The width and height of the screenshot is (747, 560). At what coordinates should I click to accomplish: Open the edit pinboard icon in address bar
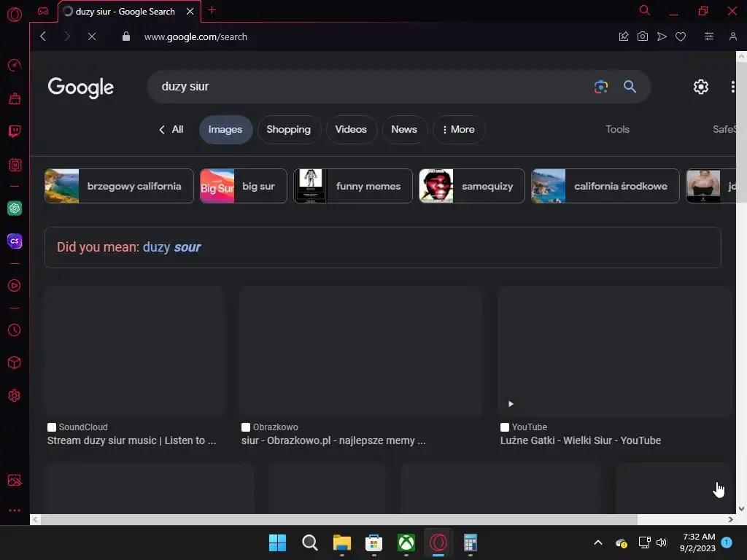[x=623, y=36]
